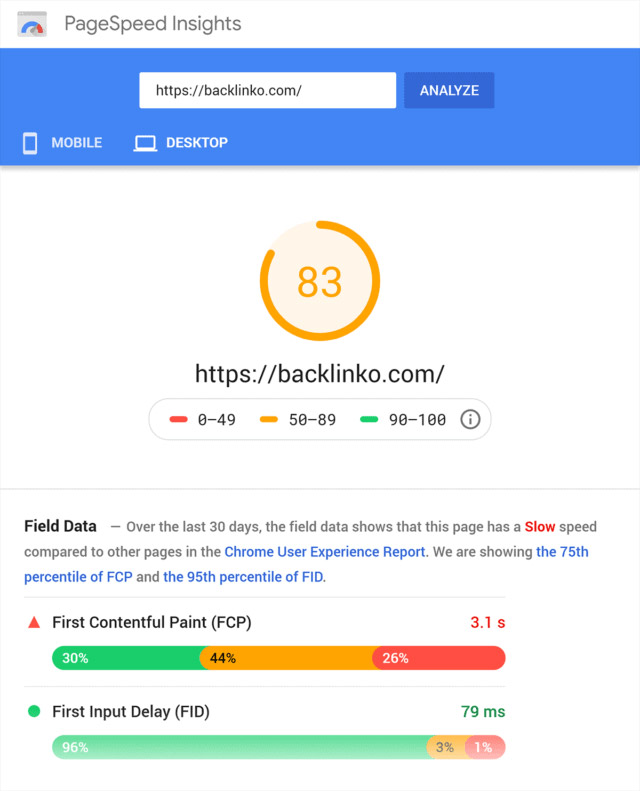Viewport: 640px width, 791px height.
Task: Click the mobile phone icon
Action: point(31,143)
